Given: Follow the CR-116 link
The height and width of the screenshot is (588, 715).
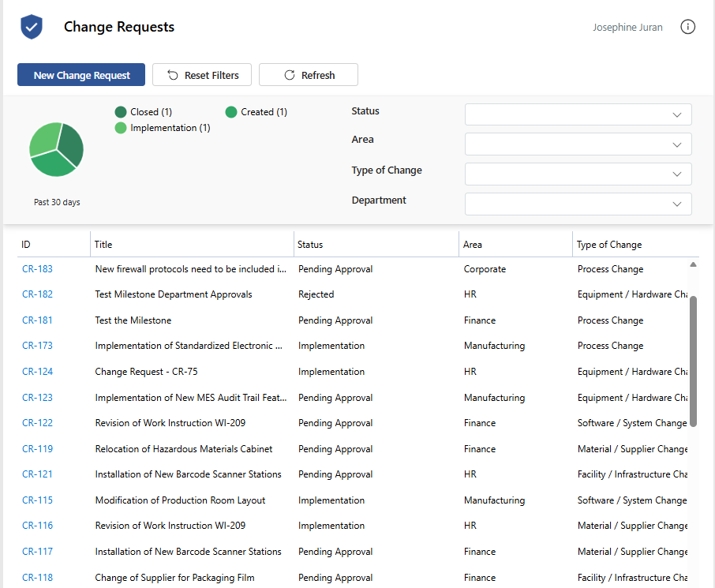Looking at the screenshot, I should click(37, 526).
